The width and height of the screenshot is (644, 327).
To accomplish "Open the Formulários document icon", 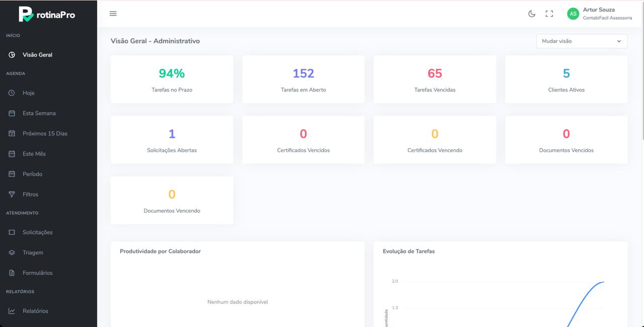I will 12,273.
